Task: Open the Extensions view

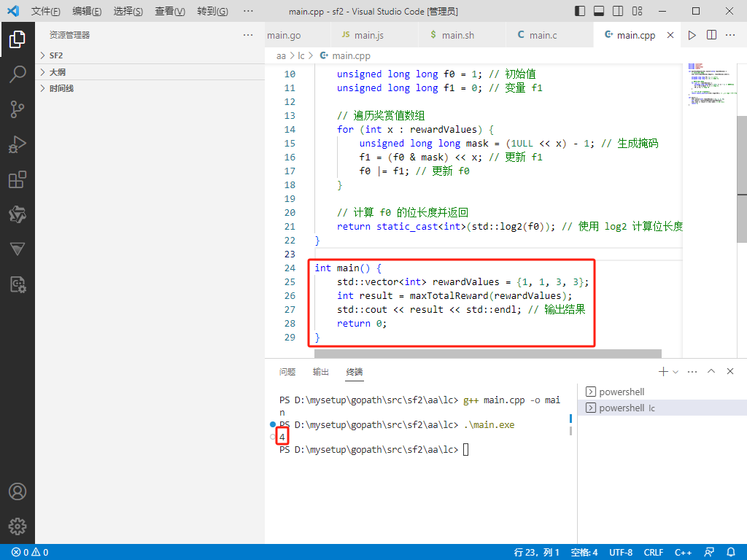Action: (18, 179)
